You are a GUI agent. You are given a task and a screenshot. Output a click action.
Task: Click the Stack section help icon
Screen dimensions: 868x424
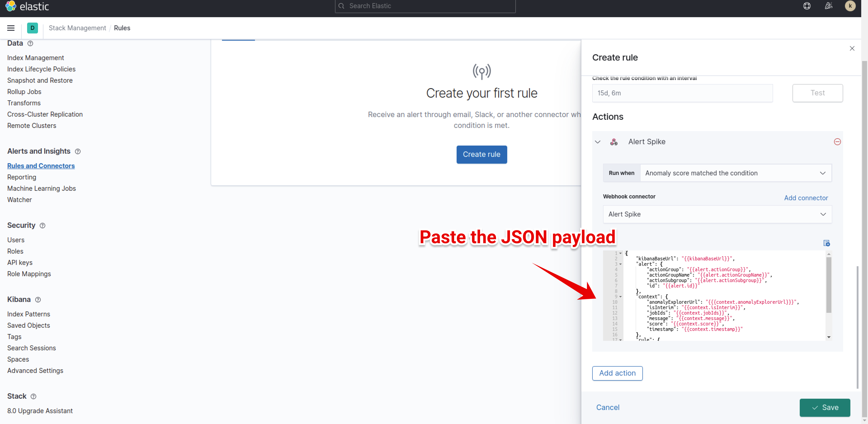click(33, 396)
